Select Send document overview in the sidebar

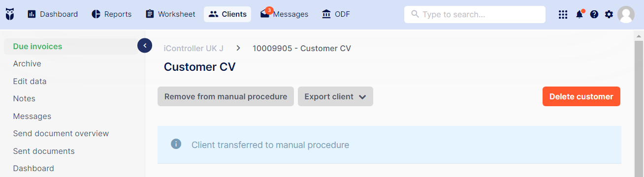(x=61, y=133)
